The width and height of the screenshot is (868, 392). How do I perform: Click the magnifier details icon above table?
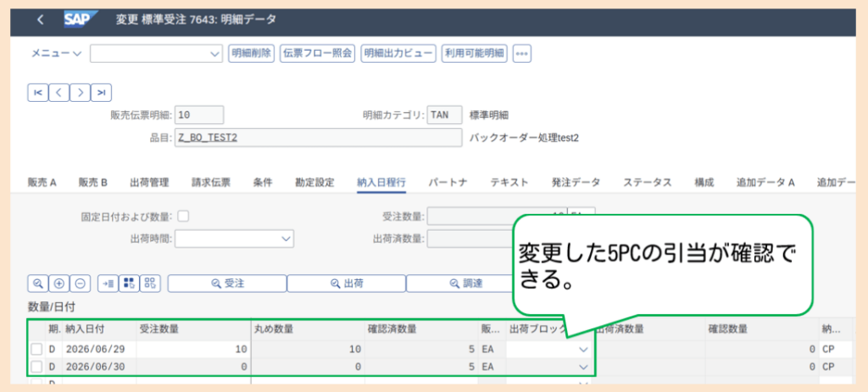tap(37, 283)
